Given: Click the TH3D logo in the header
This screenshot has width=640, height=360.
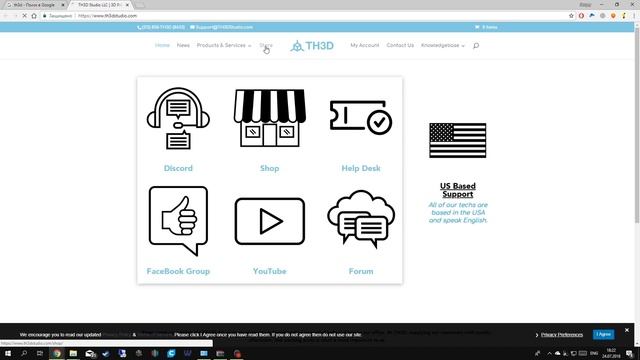Looking at the screenshot, I should click(312, 46).
